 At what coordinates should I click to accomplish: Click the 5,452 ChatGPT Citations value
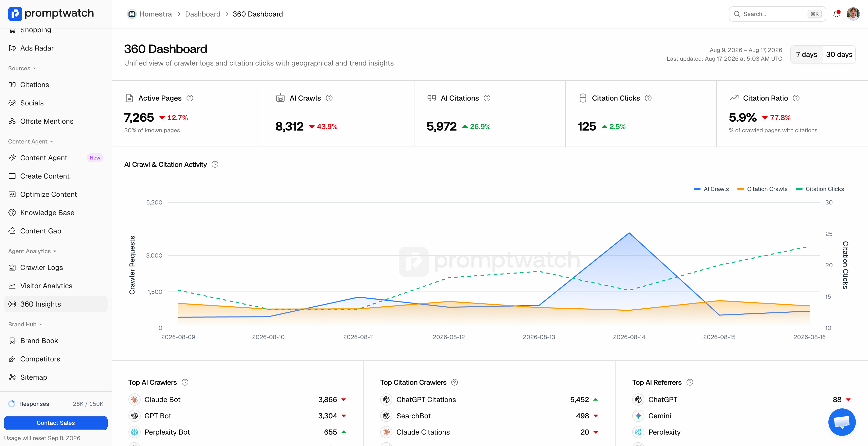tap(579, 400)
